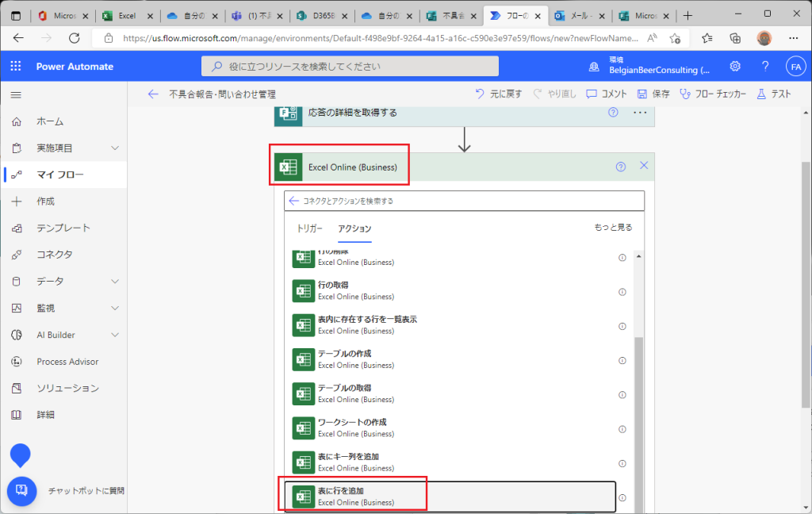
Task: Go back via arrow in connector search box
Action: (293, 201)
